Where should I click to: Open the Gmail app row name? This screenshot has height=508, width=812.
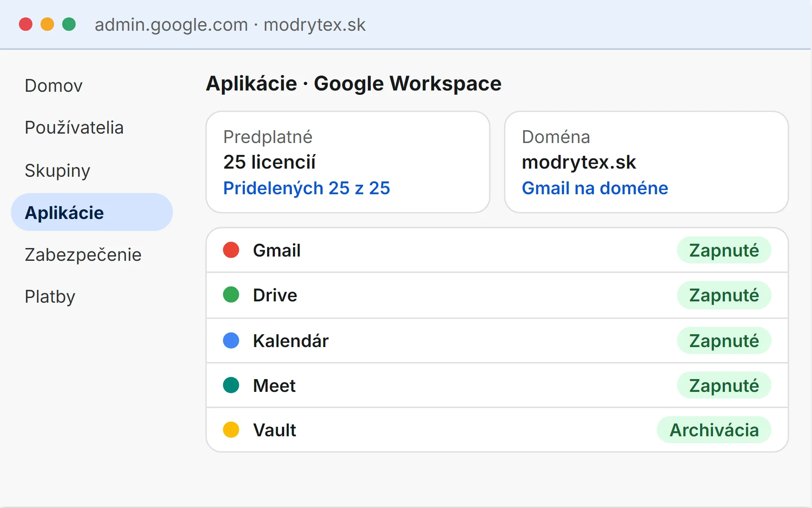point(276,251)
